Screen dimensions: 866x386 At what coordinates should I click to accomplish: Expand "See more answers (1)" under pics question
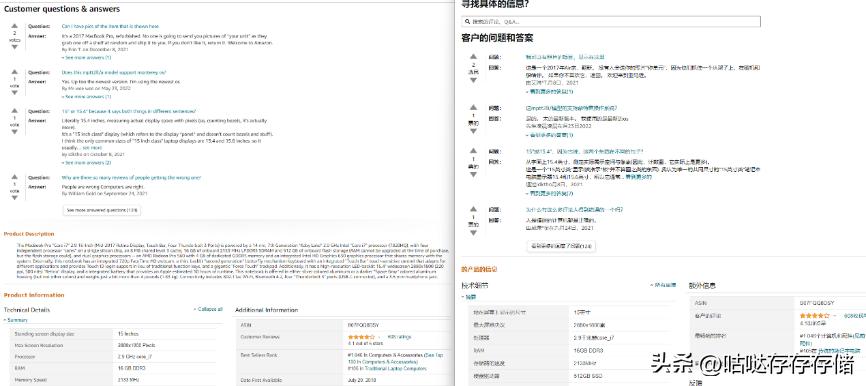point(87,57)
